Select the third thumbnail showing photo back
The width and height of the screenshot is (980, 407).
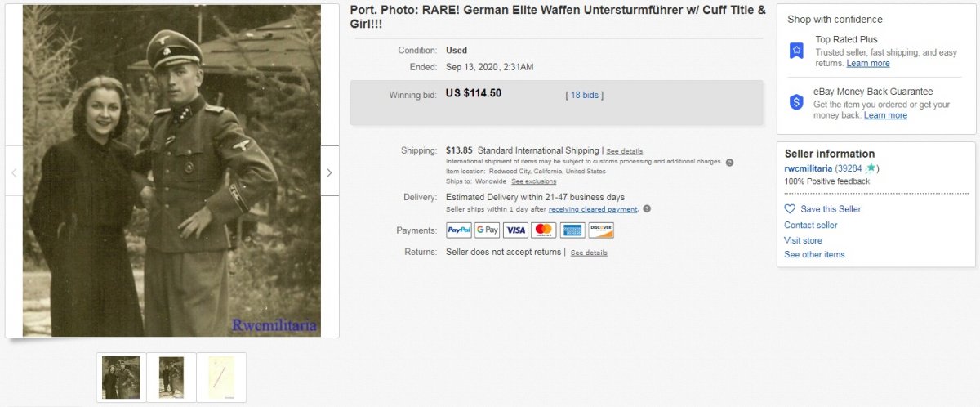[221, 378]
